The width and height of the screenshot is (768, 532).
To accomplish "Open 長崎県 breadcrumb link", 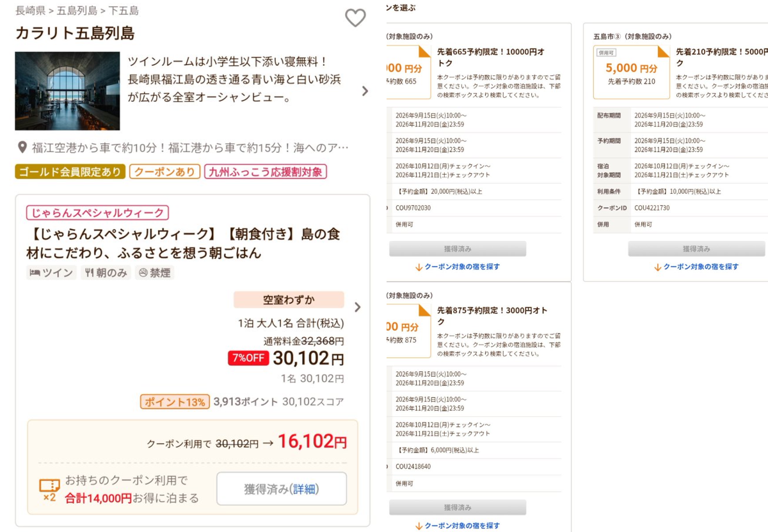I will click(30, 10).
